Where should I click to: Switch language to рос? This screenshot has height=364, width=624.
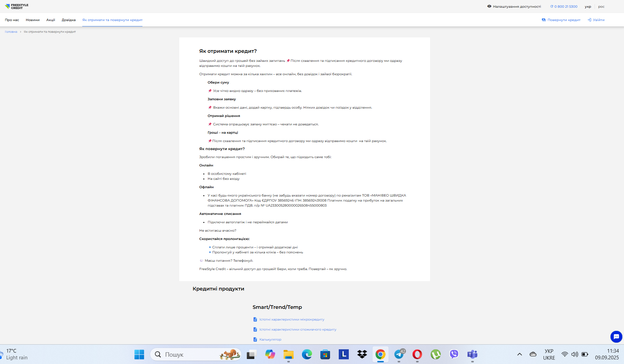pos(601,6)
